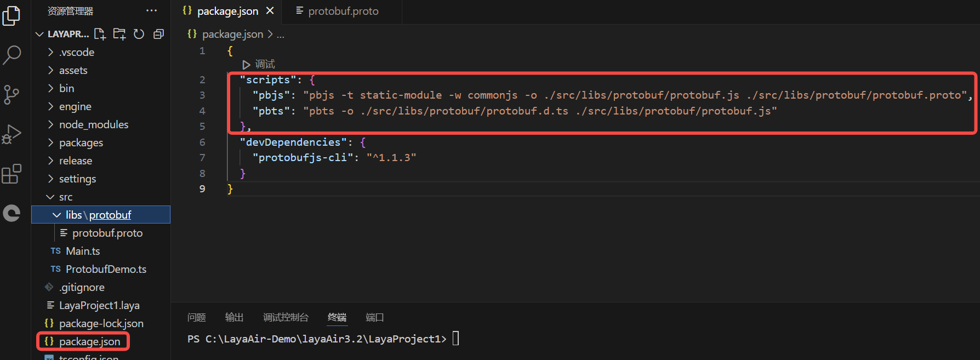Collapse all folders in explorer

point(158,34)
